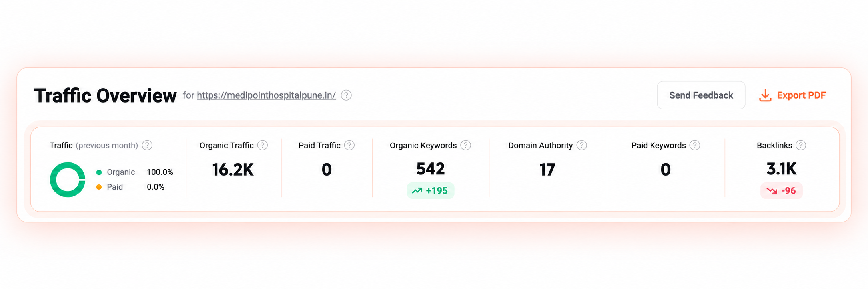Click the Backlinks help icon

tap(801, 145)
